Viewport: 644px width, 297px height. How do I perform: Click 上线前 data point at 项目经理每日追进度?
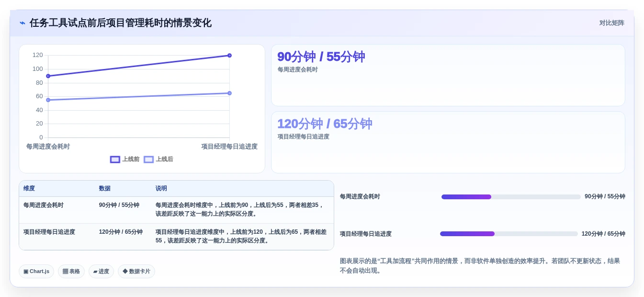229,56
